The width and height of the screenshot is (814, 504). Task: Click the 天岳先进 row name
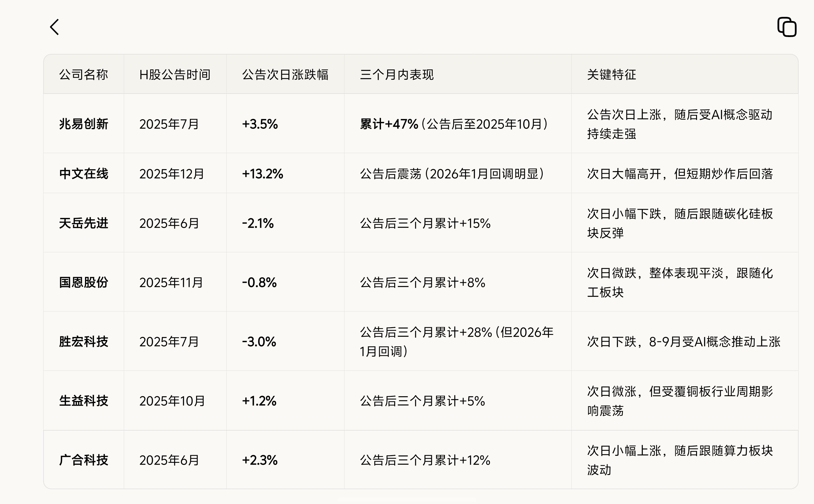84,223
